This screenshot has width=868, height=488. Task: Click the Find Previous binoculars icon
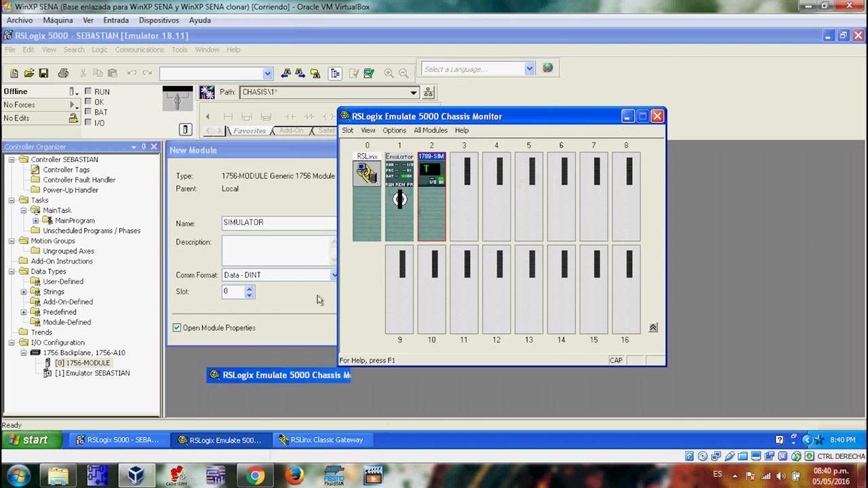coord(286,73)
